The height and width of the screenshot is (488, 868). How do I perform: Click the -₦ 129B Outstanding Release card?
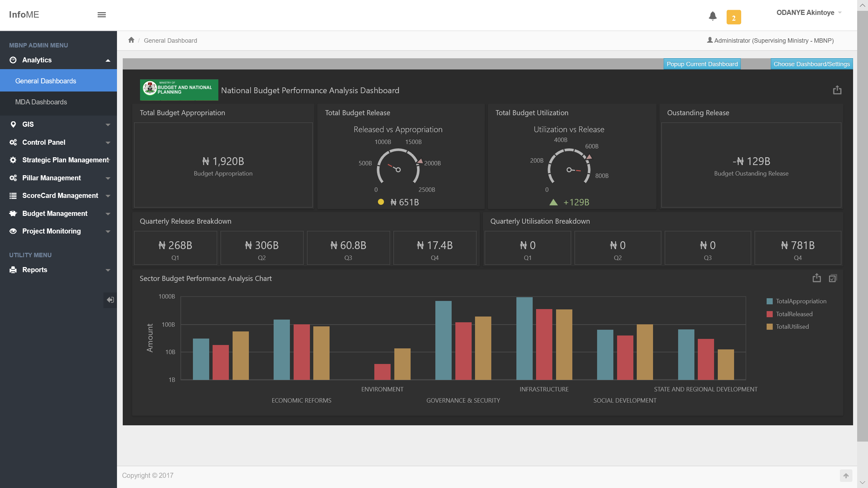pyautogui.click(x=751, y=165)
